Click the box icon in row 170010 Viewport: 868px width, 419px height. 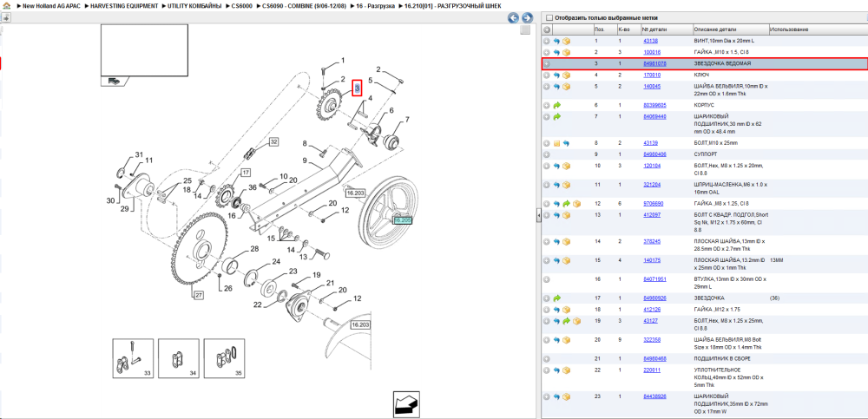coord(566,75)
